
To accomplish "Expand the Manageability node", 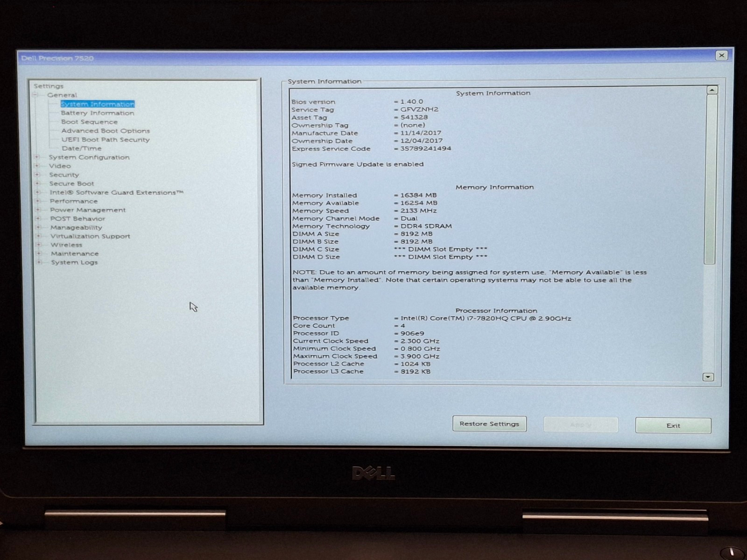I will (39, 227).
